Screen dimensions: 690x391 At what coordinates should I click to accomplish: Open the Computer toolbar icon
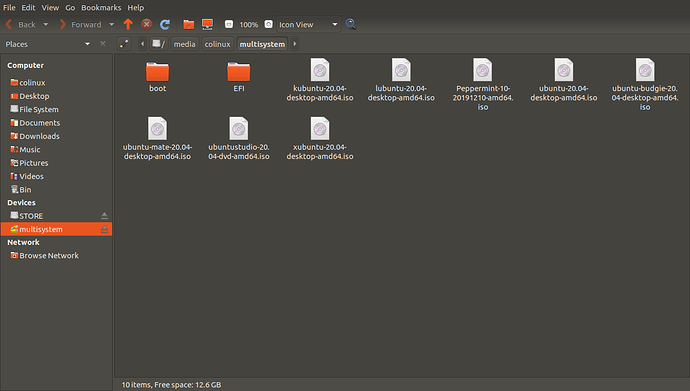click(x=207, y=25)
